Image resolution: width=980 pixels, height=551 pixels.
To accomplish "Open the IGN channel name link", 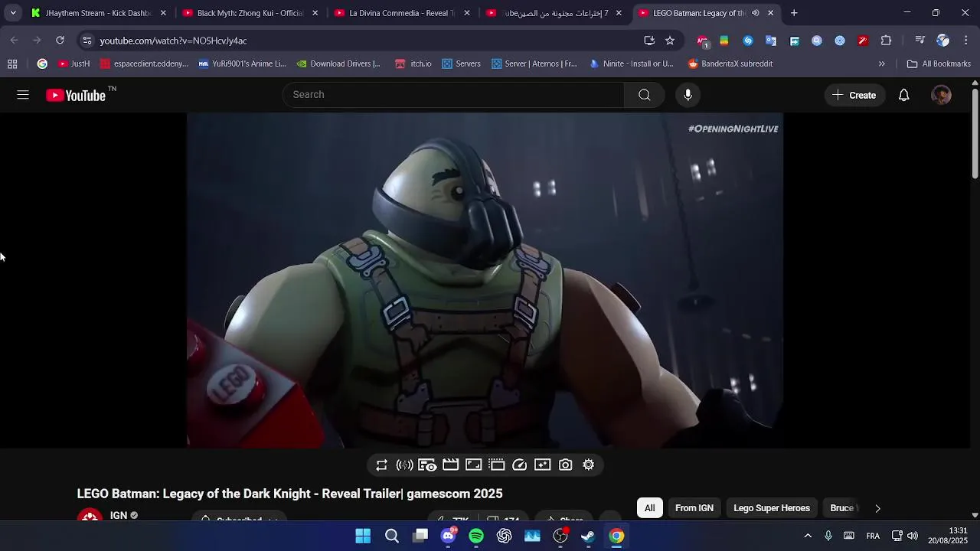I will point(119,515).
